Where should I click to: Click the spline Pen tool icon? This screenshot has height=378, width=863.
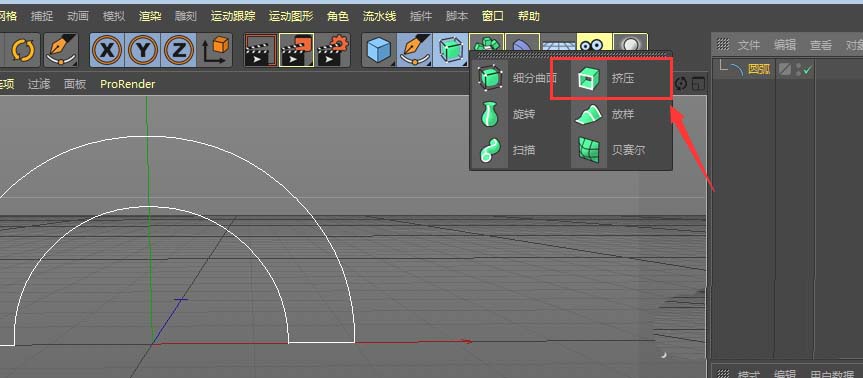pyautogui.click(x=415, y=51)
